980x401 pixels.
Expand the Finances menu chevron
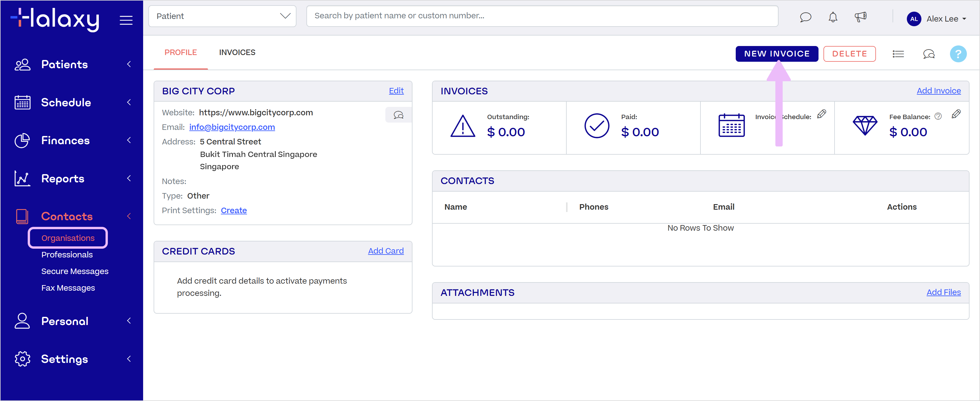point(129,140)
